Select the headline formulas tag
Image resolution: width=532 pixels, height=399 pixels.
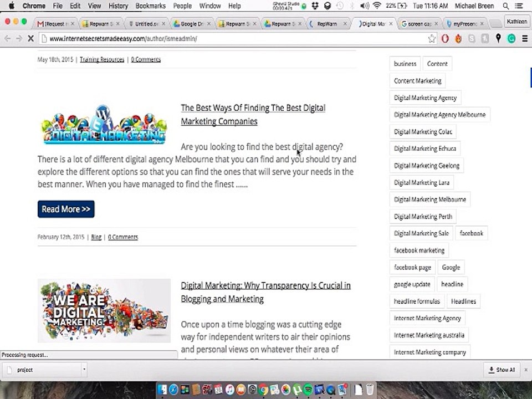point(417,301)
